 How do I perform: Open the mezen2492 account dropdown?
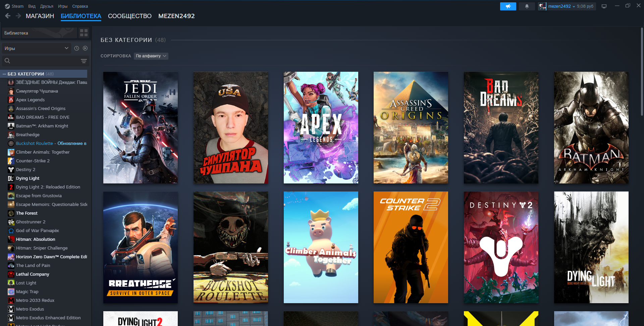pos(561,6)
